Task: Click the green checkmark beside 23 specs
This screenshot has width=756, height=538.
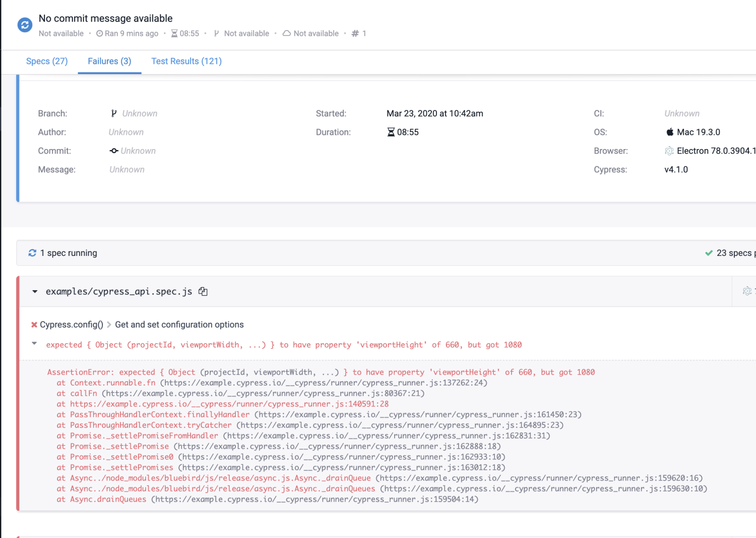Action: tap(709, 253)
